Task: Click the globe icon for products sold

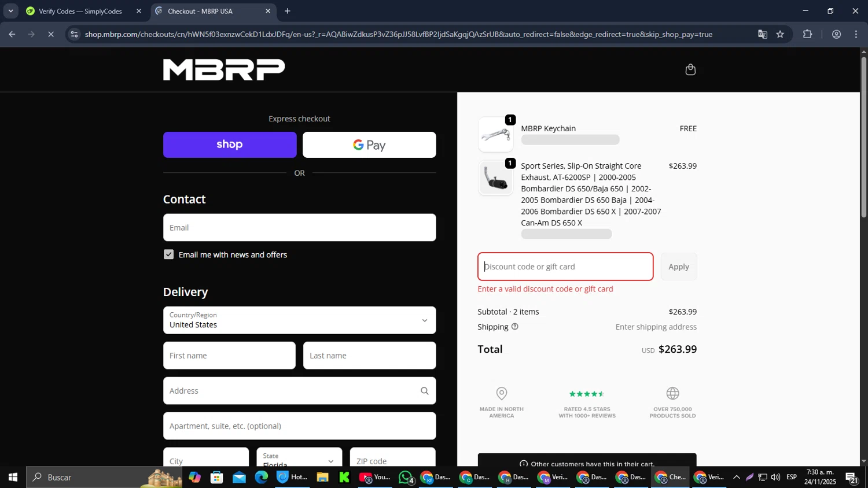Action: 672,394
